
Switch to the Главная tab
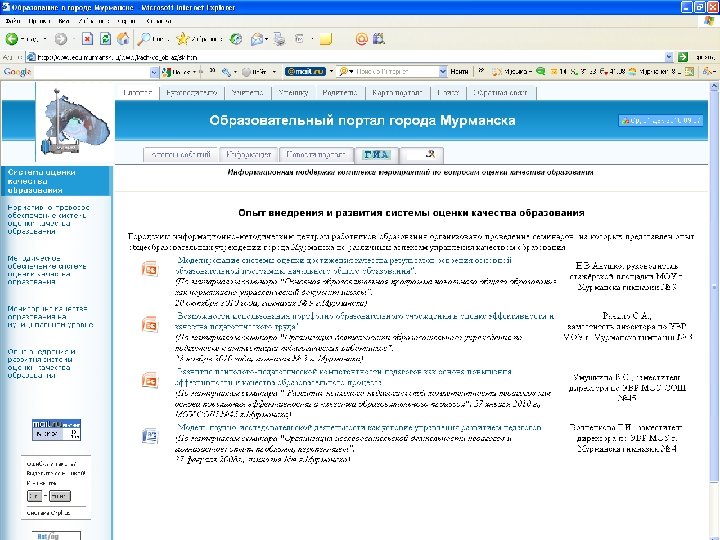pyautogui.click(x=137, y=93)
